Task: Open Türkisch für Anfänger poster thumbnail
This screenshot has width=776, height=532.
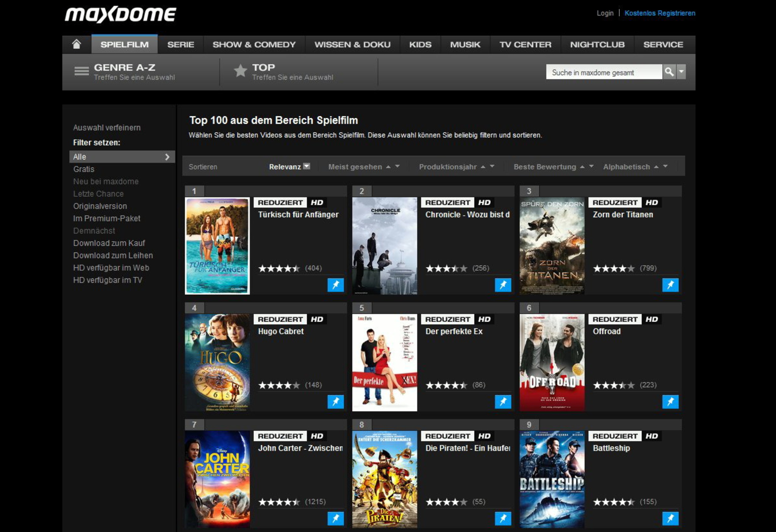Action: tap(217, 246)
